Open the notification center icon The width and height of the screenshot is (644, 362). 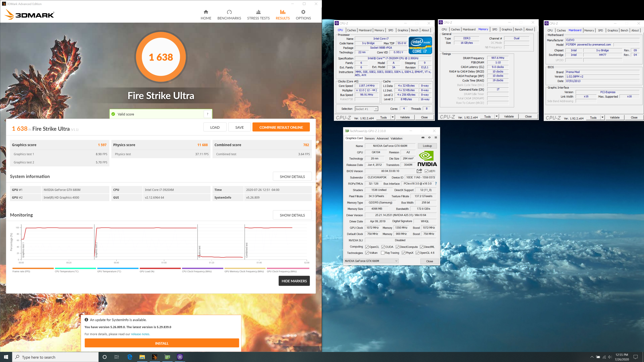point(636,357)
